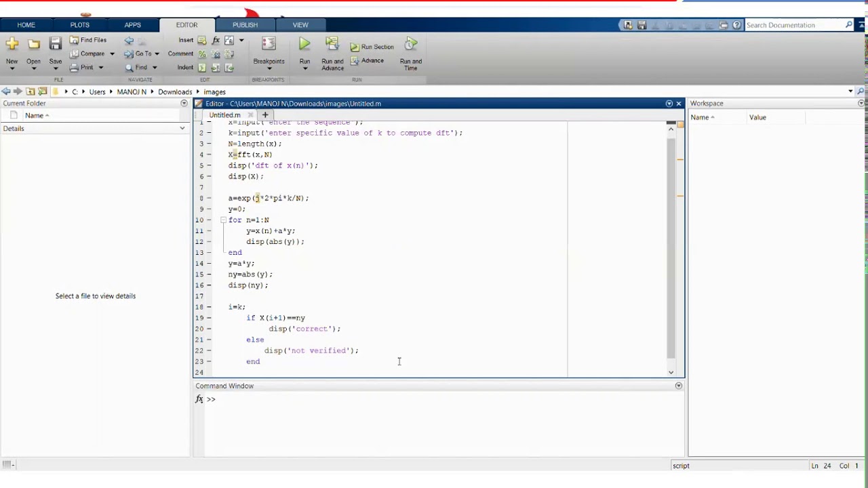The height and width of the screenshot is (488, 868).
Task: Click the New file plus icon
Action: [x=12, y=44]
